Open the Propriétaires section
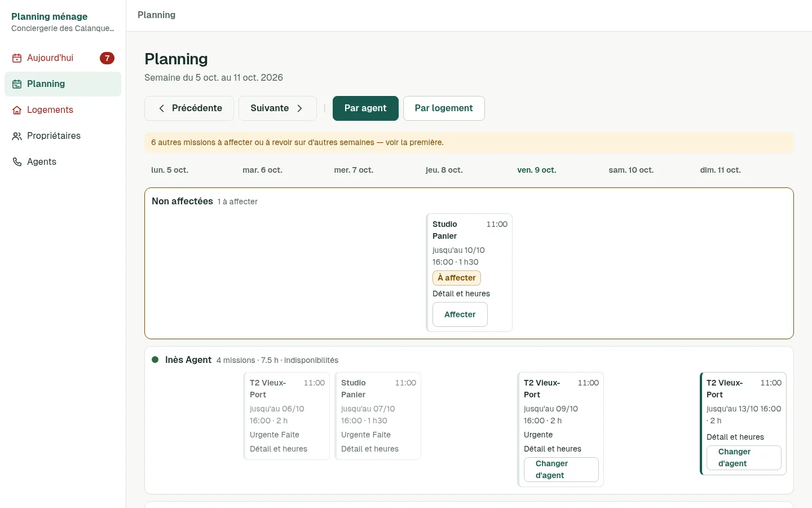The width and height of the screenshot is (812, 508). [x=63, y=136]
